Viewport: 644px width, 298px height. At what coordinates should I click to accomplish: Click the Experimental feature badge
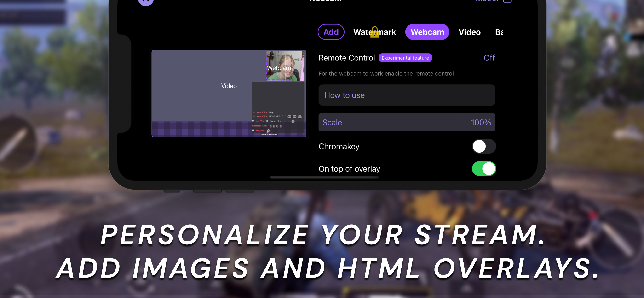[x=405, y=58]
